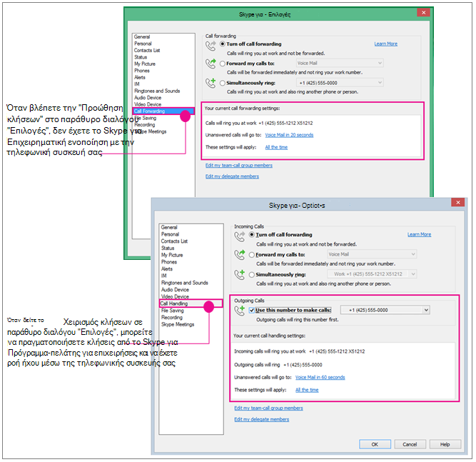Select Skype Meetings in the Options window list
Screen dimensions: 476x462
click(178, 324)
